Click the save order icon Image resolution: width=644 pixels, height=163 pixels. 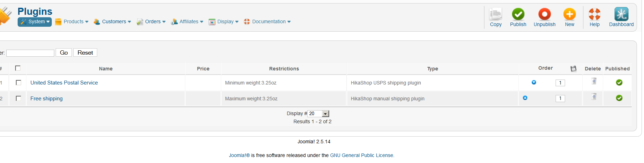tap(574, 69)
